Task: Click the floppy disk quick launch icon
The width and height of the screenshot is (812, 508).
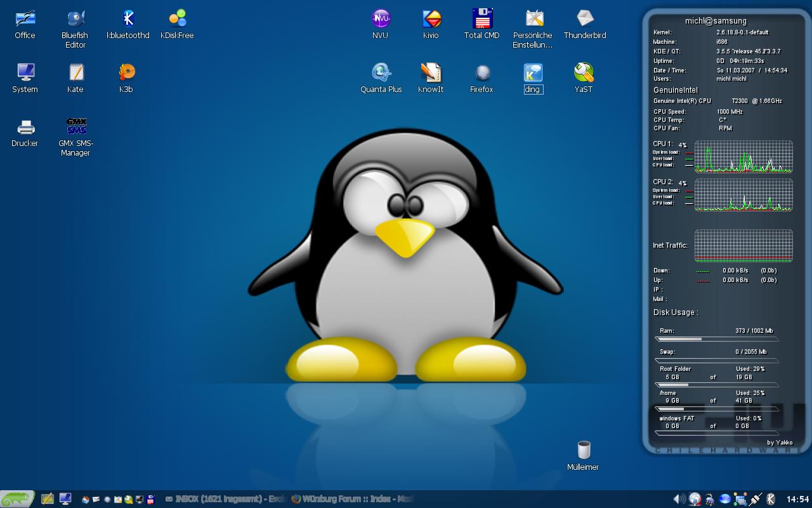Action: tap(151, 500)
